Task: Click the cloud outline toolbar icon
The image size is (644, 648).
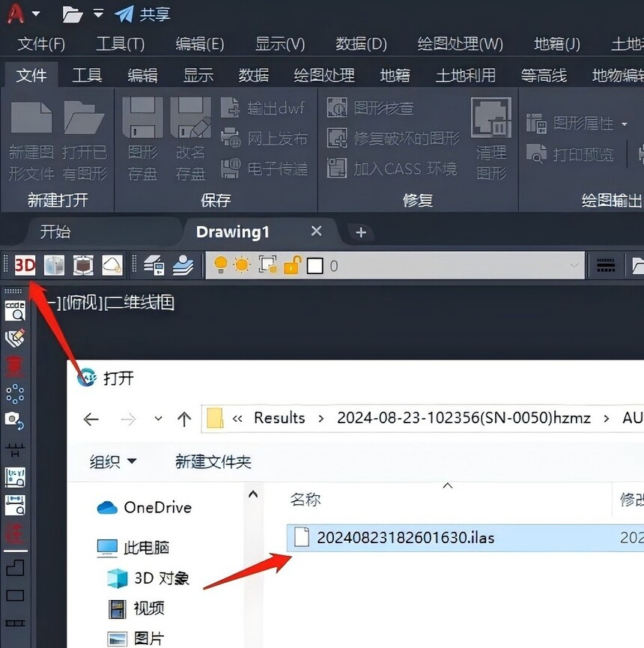Action: 112,265
